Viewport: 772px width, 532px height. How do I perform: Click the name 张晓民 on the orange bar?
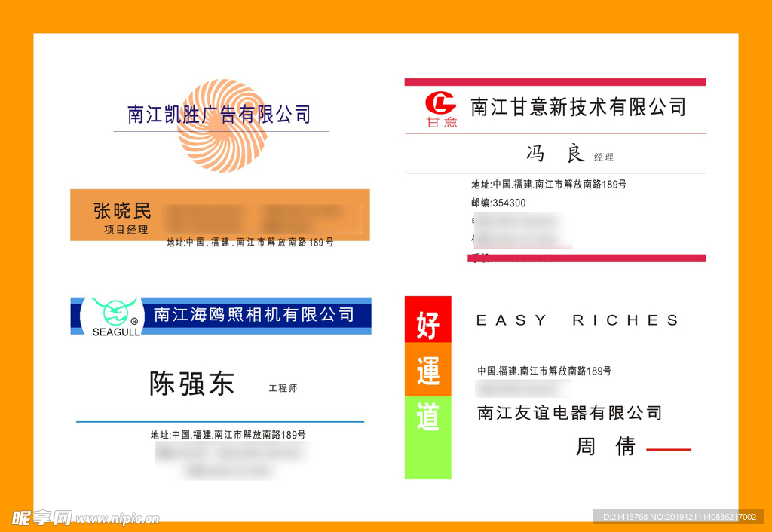pos(122,211)
